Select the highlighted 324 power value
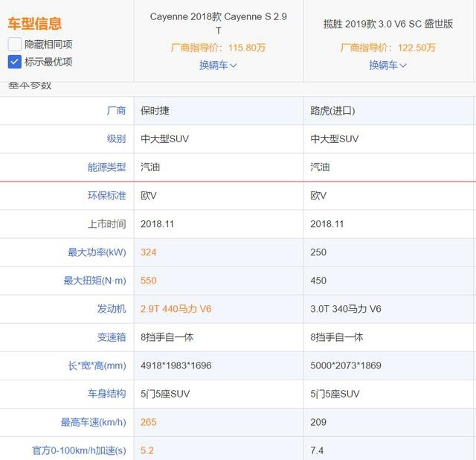 pyautogui.click(x=149, y=252)
